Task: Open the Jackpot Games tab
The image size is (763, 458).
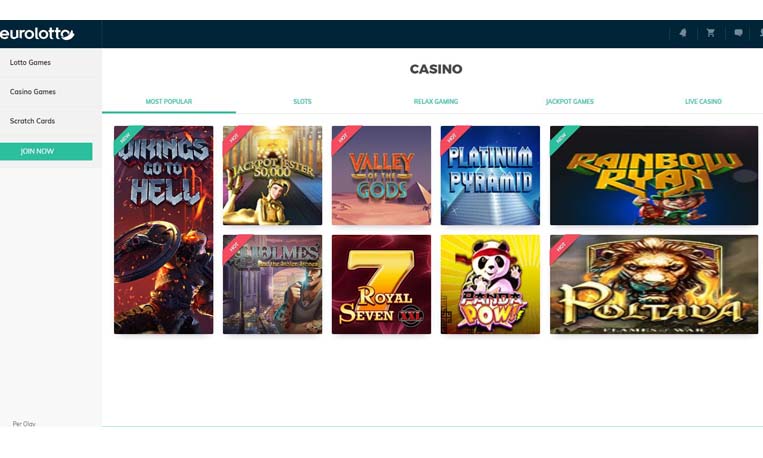Action: (569, 101)
